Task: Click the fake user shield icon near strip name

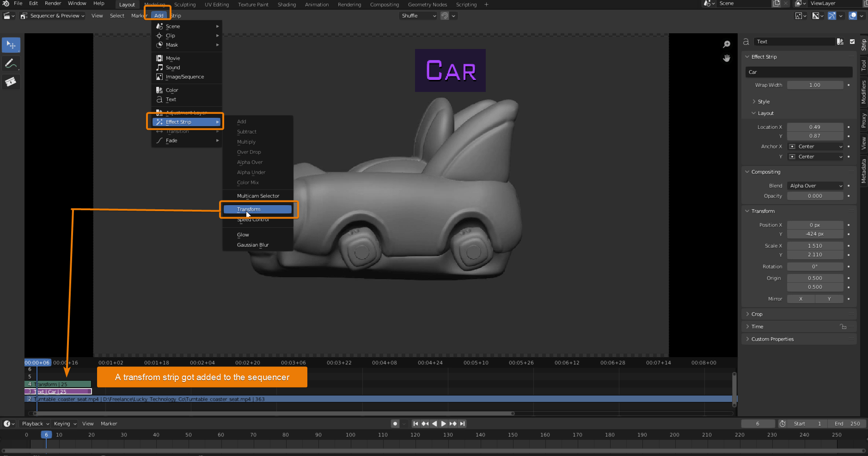Action: pyautogui.click(x=840, y=42)
